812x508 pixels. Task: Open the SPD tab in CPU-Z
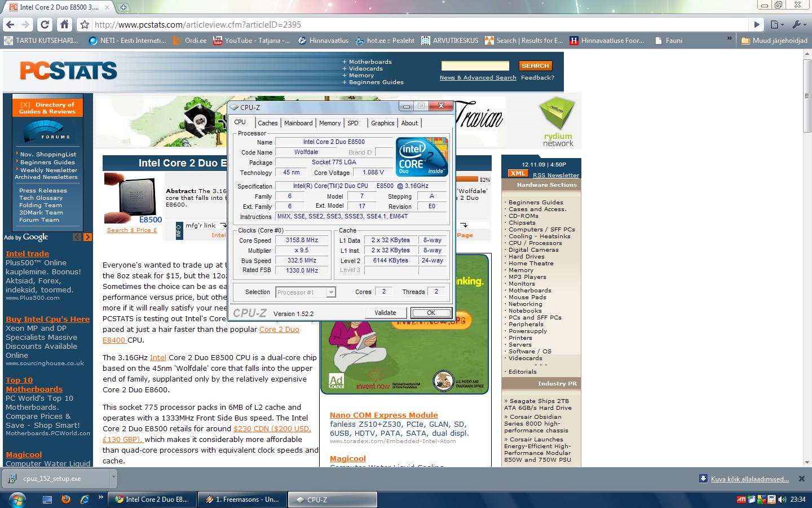tap(353, 123)
